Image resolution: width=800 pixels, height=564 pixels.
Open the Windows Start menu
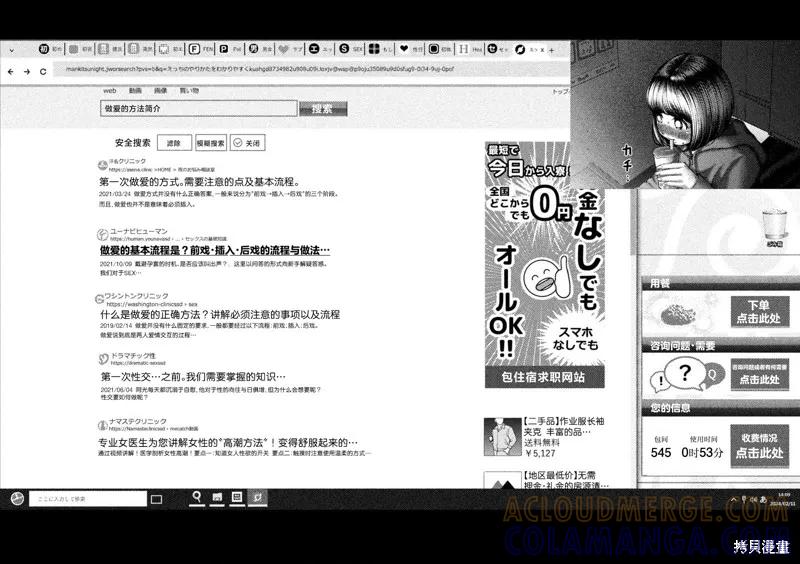(17, 498)
